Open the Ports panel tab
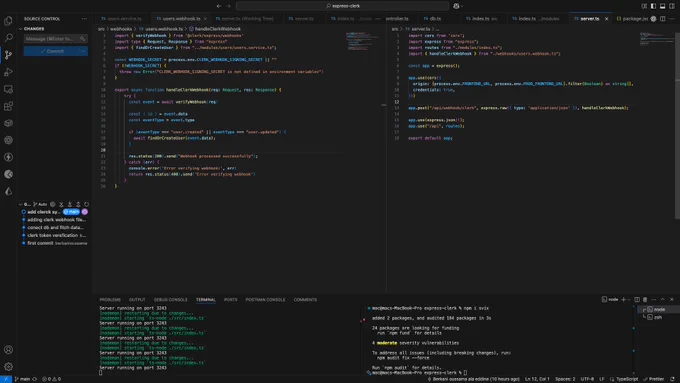The height and width of the screenshot is (383, 680). click(x=231, y=300)
